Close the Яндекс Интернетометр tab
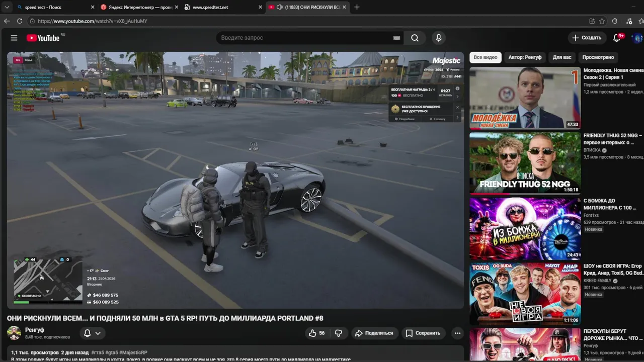The height and width of the screenshot is (362, 644). coord(177,7)
